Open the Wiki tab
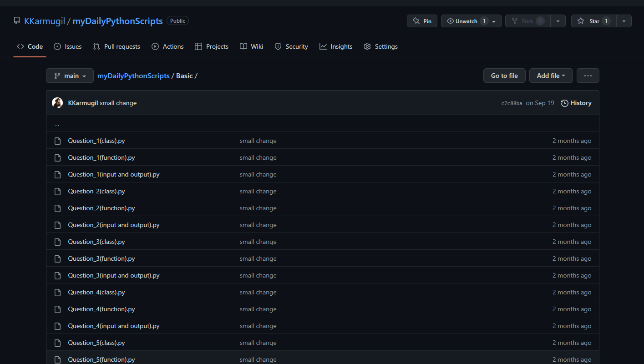This screenshot has height=364, width=644. 252,46
